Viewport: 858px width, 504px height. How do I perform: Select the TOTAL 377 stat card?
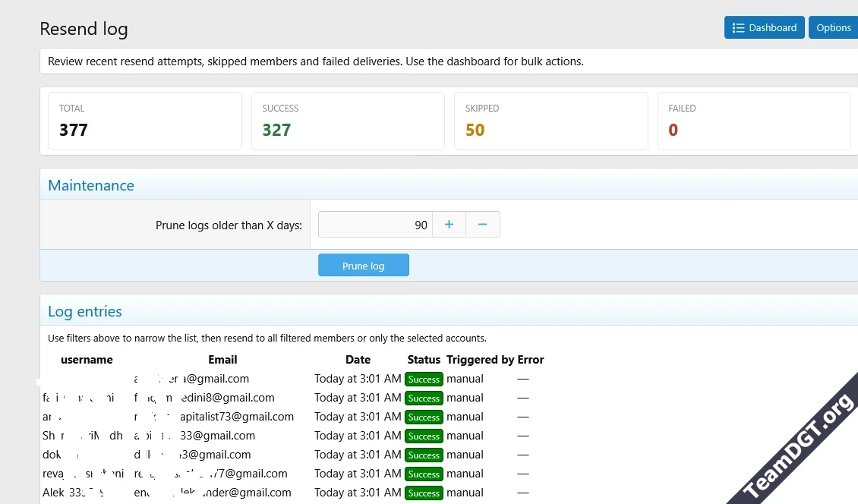(x=145, y=121)
